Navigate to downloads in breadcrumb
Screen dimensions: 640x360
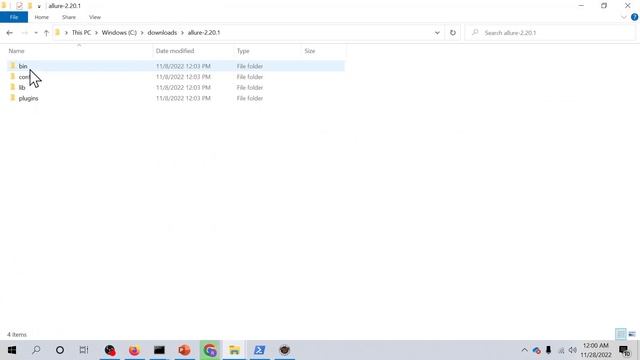point(162,33)
